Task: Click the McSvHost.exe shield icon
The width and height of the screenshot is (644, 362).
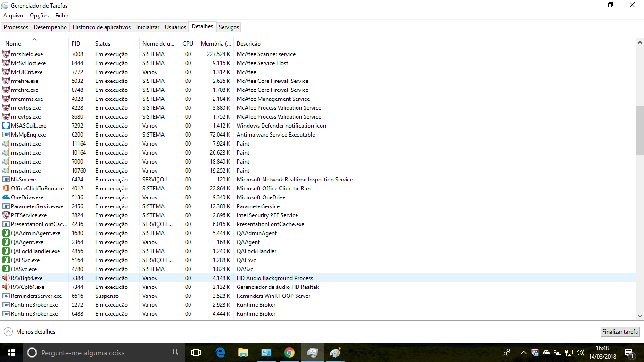Action: (x=6, y=63)
